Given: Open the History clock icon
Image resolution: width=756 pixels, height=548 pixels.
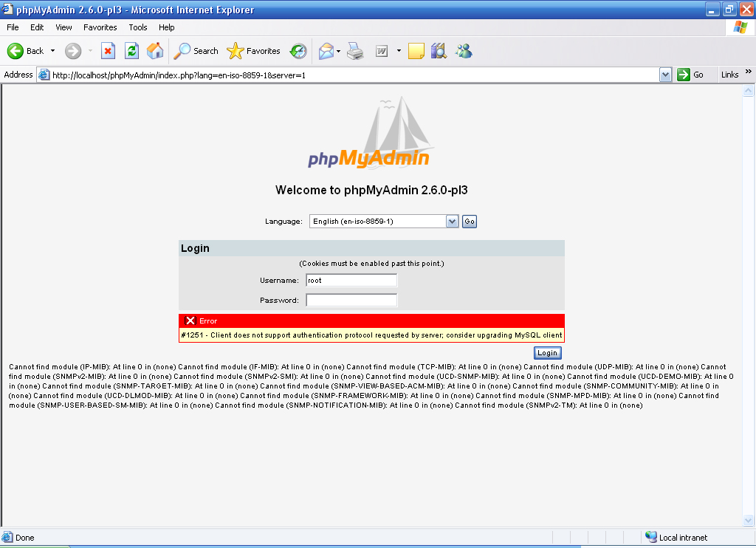Looking at the screenshot, I should point(298,51).
